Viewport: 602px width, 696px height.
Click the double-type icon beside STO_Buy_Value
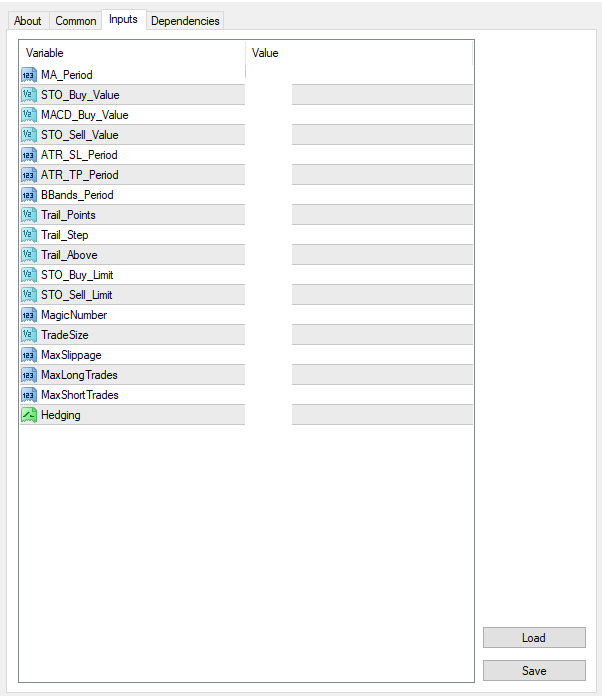pyautogui.click(x=29, y=95)
